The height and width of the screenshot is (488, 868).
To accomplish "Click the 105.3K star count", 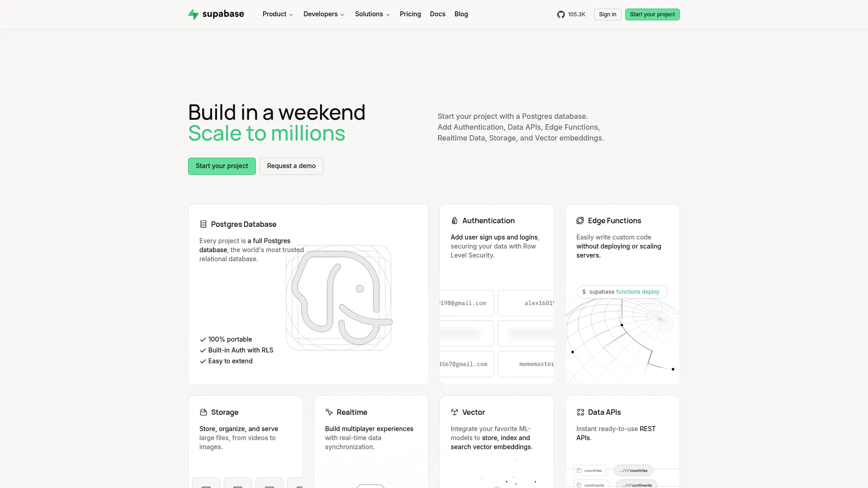I will coord(576,14).
